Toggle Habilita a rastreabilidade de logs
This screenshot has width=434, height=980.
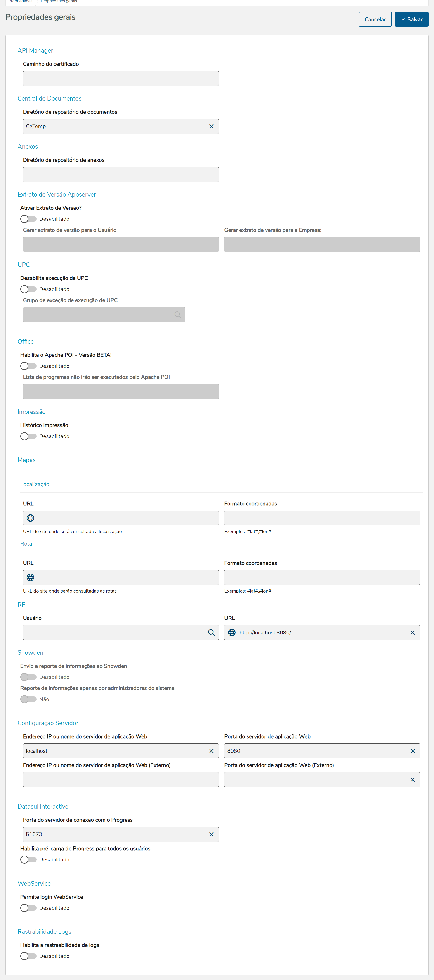point(28,956)
